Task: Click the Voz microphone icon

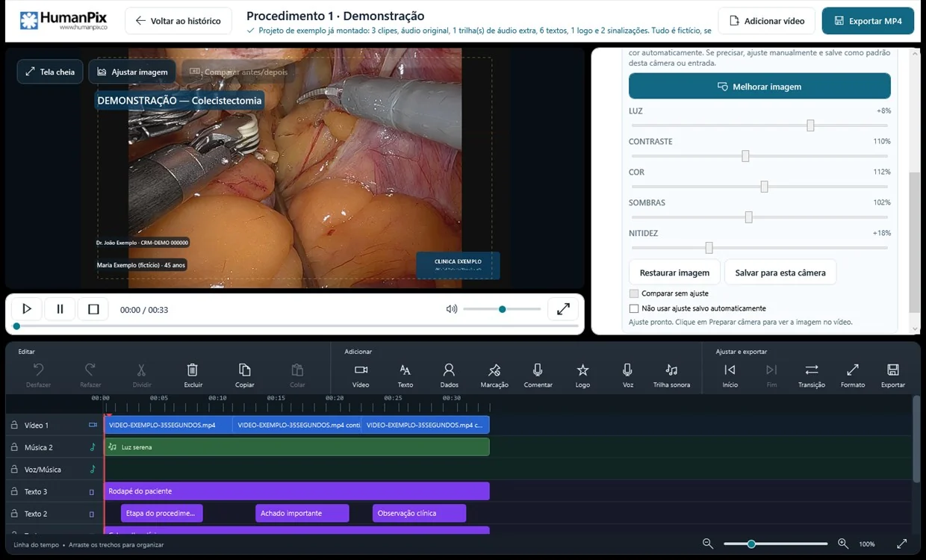Action: [627, 370]
